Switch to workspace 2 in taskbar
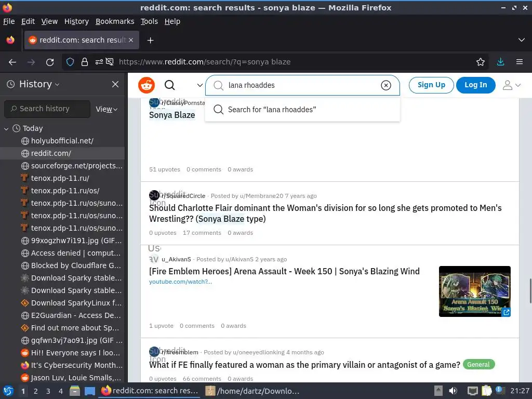The width and height of the screenshot is (532, 399). (36, 391)
